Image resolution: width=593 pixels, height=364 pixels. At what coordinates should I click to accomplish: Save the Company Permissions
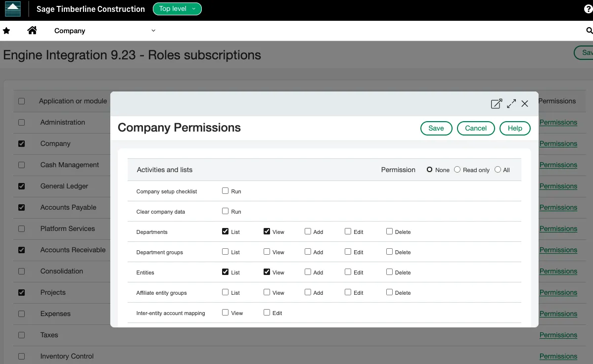[436, 128]
